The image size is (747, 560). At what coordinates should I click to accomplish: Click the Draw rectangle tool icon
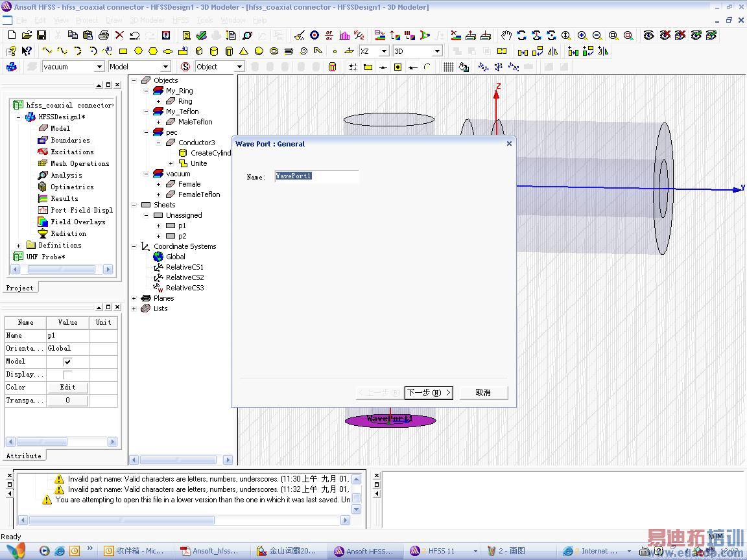[x=123, y=51]
